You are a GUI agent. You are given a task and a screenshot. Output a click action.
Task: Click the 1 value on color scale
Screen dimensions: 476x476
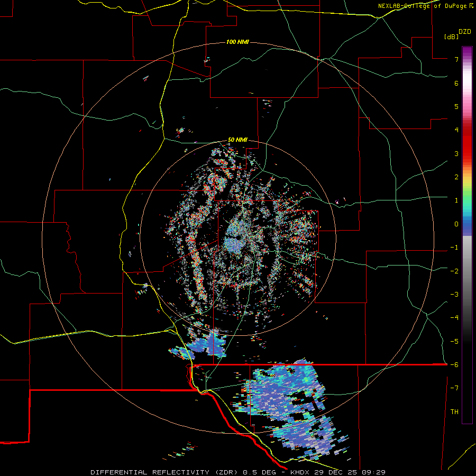[456, 200]
